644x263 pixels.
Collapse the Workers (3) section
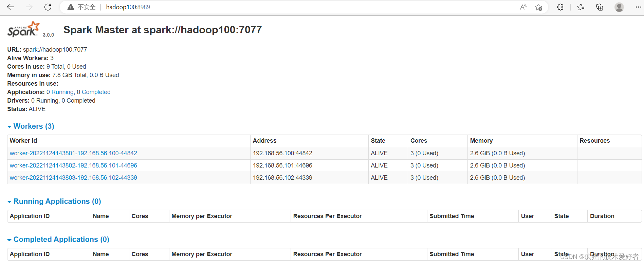[x=31, y=126]
